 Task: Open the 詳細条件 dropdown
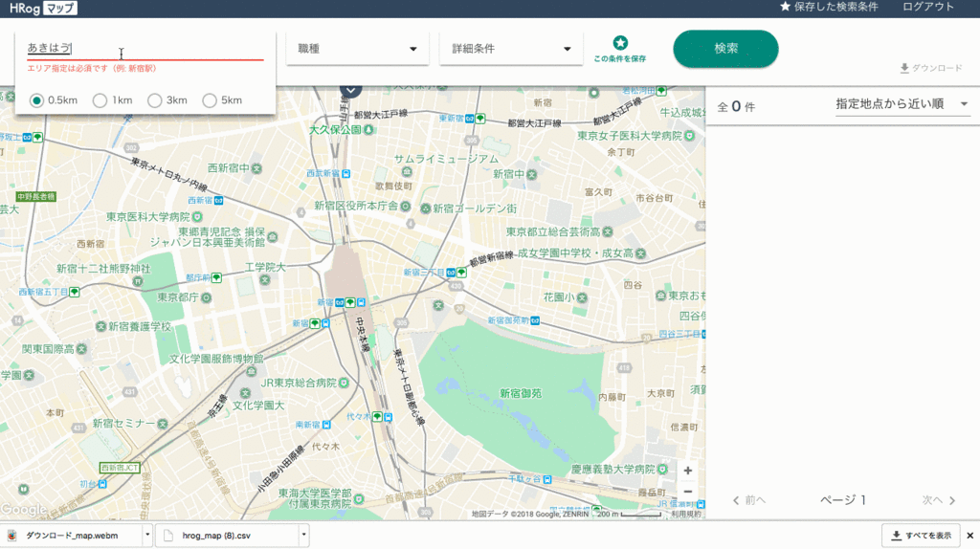tap(511, 49)
